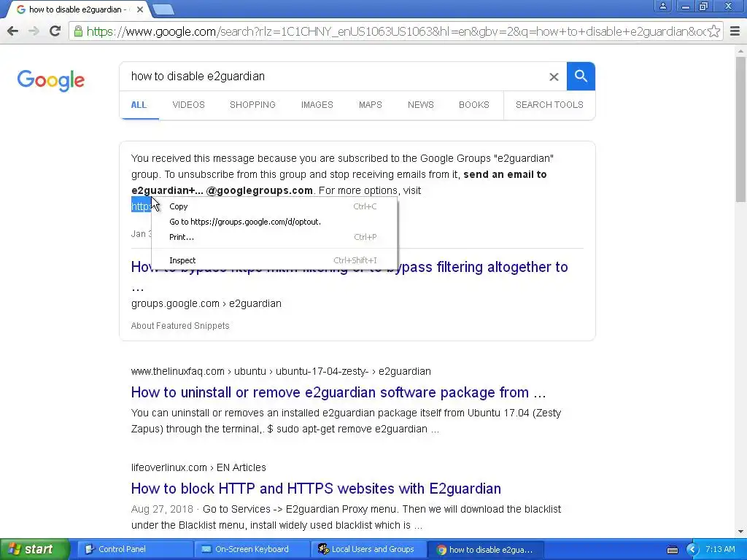This screenshot has height=560, width=747.
Task: Click the browser forward arrow
Action: point(34,31)
